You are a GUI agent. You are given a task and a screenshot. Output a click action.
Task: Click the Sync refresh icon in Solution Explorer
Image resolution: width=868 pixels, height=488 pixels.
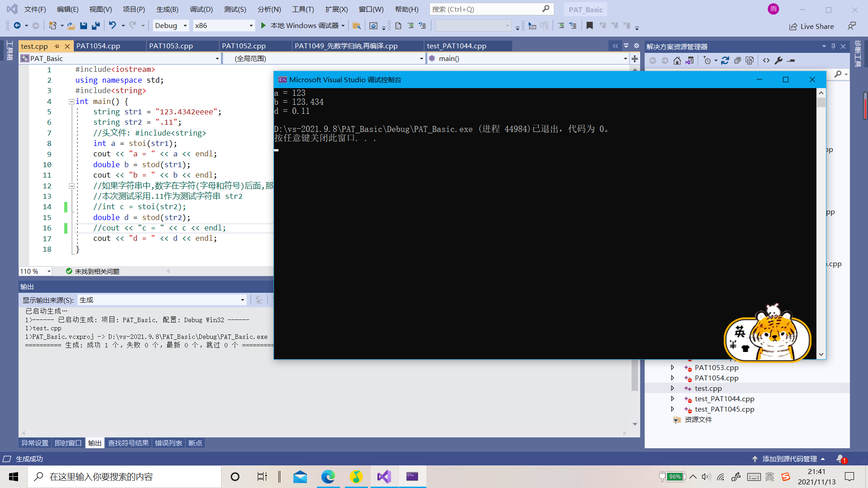point(725,61)
